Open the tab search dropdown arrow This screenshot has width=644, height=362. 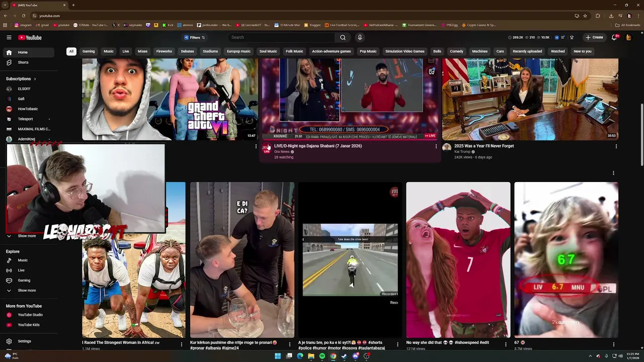click(x=6, y=5)
